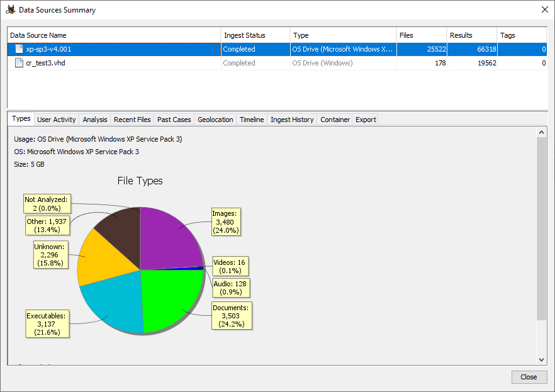Open the Ingest History tab
The height and width of the screenshot is (392, 555).
pos(292,120)
